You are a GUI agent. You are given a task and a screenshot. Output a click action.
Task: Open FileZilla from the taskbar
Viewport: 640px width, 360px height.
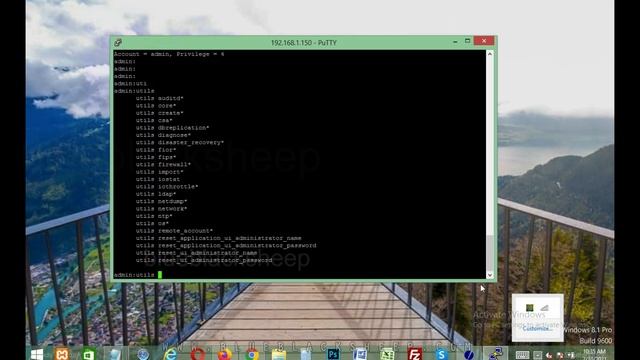(415, 354)
